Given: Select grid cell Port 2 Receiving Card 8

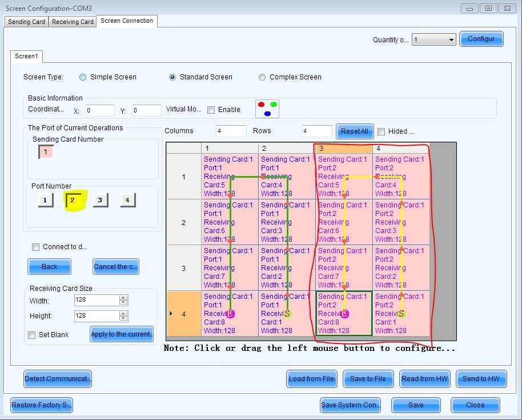Looking at the screenshot, I should pyautogui.click(x=344, y=313).
